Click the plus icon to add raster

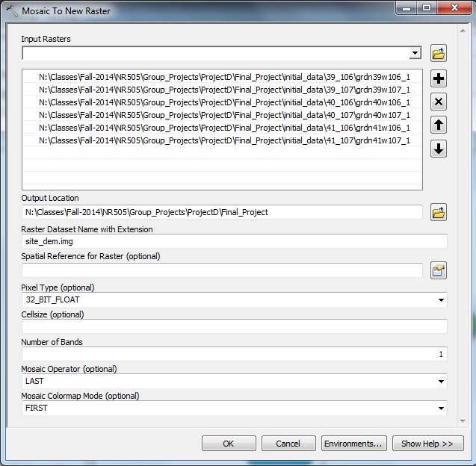pos(439,79)
